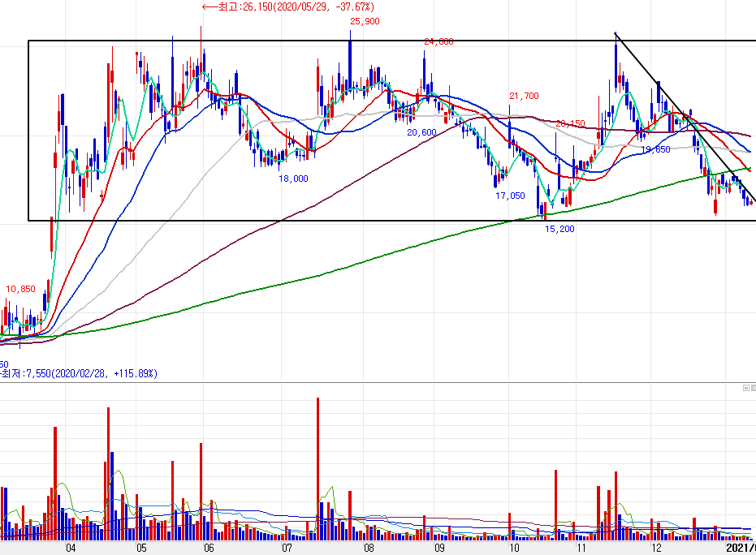Select the 20,600 price label
Image resolution: width=756 pixels, height=555 pixels.
click(422, 132)
